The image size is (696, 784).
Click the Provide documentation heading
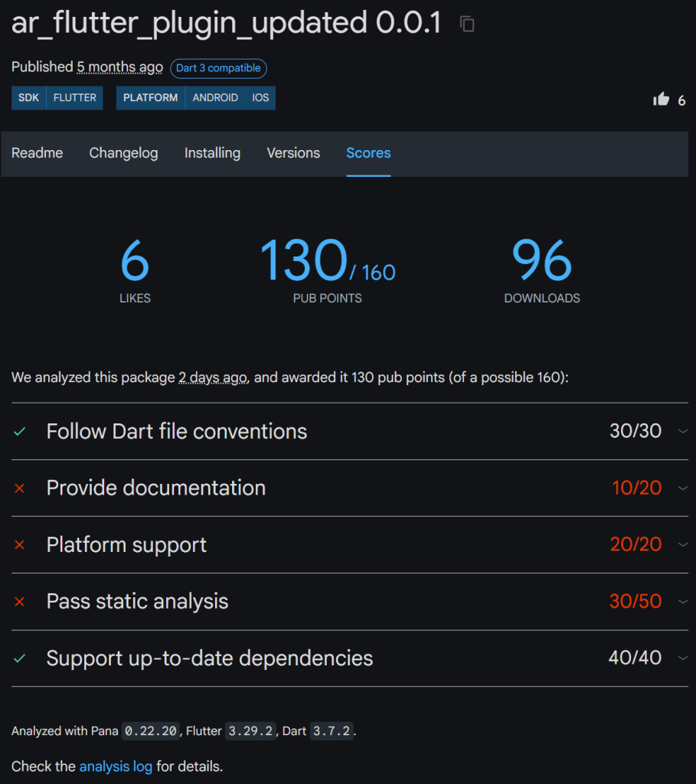156,488
